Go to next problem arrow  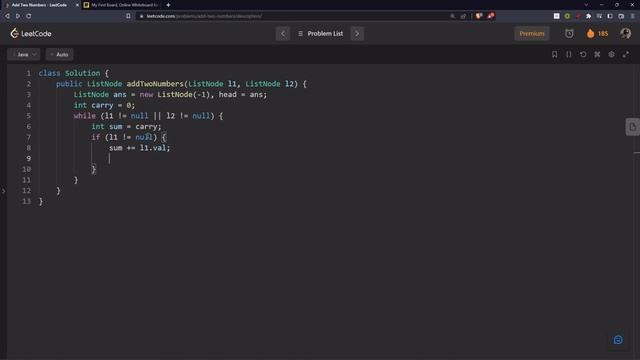pos(357,33)
